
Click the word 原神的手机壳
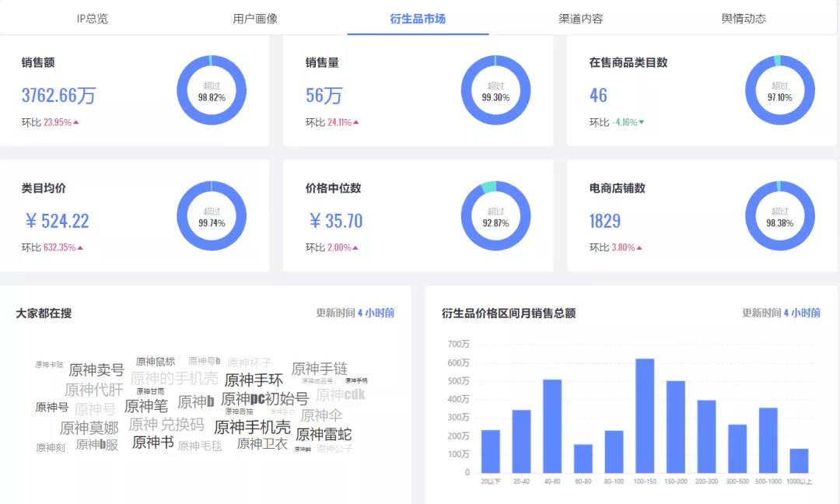(174, 379)
